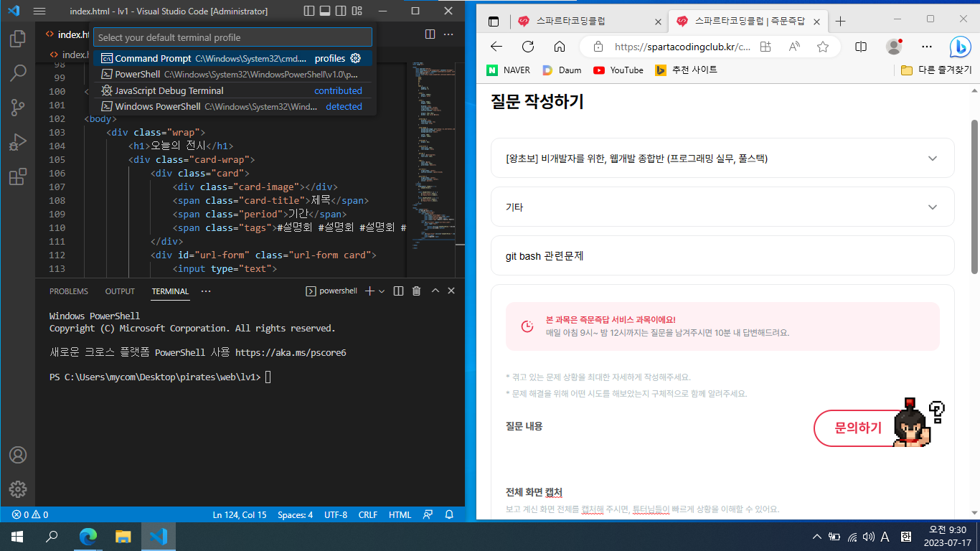This screenshot has height=551, width=980.
Task: Open notifications bell in VS Code
Action: (449, 514)
